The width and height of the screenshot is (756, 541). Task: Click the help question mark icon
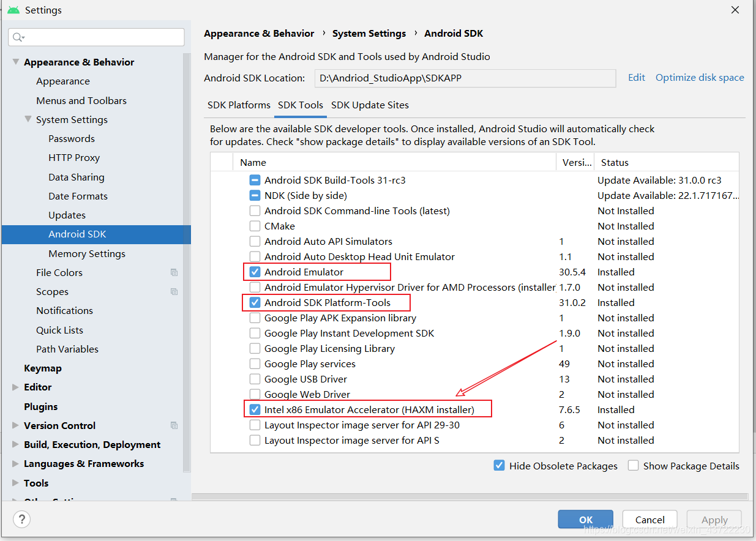click(21, 520)
